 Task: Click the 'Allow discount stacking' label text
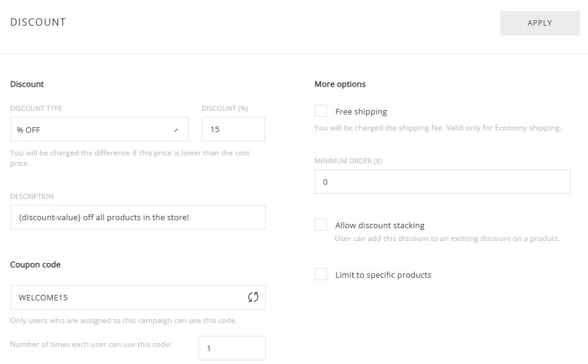[x=380, y=226]
